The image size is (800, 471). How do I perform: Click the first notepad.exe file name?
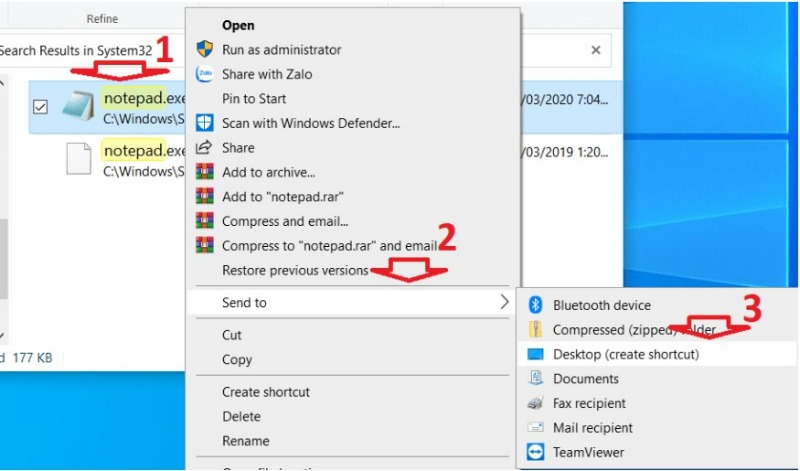pos(144,97)
